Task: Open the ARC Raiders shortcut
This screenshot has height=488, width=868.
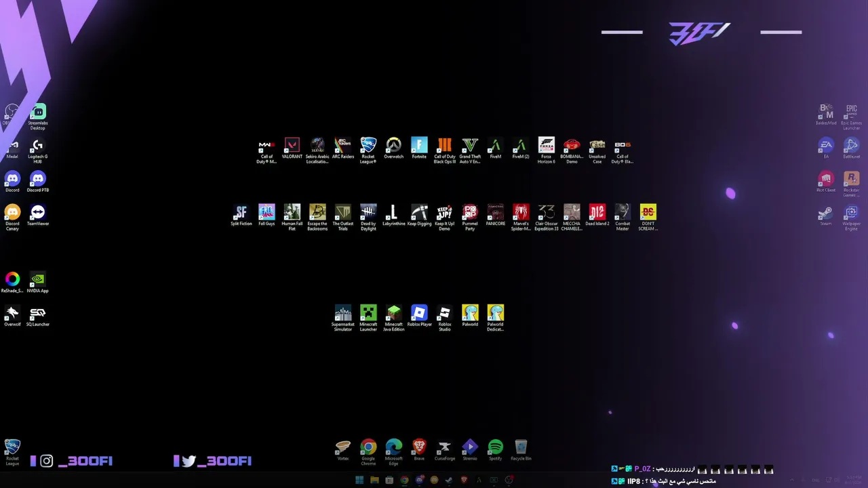Action: (x=343, y=148)
